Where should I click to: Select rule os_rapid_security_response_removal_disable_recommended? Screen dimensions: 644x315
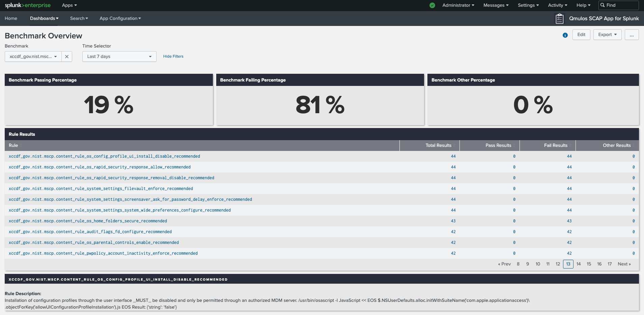(111, 178)
